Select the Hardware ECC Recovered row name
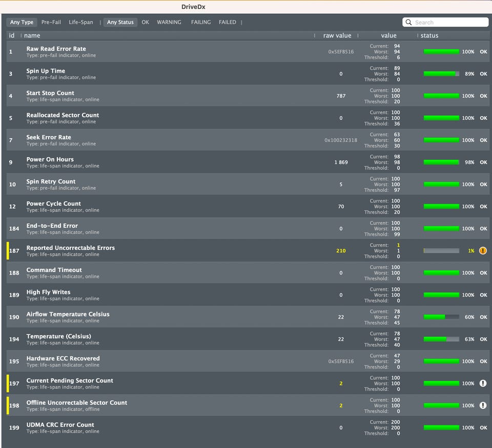This screenshot has width=492, height=448. point(63,358)
